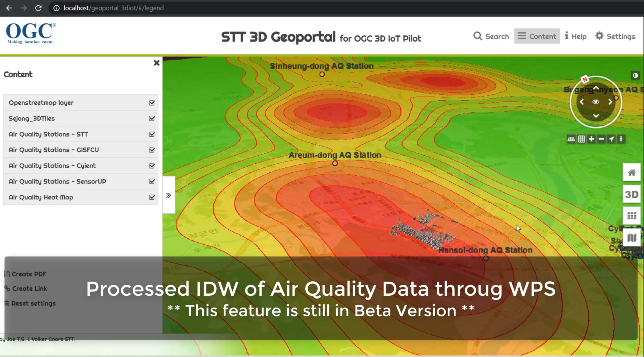
Task: Reload the geoportal page
Action: (x=38, y=8)
